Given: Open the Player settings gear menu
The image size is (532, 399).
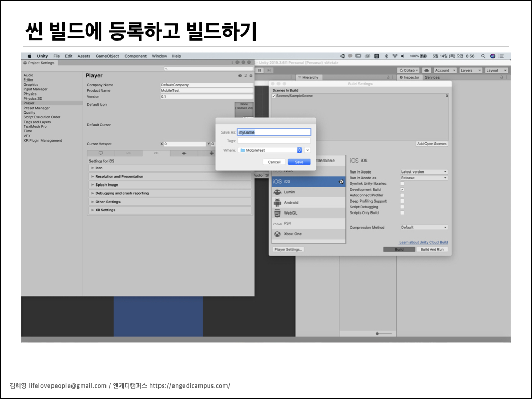Looking at the screenshot, I should click(251, 76).
